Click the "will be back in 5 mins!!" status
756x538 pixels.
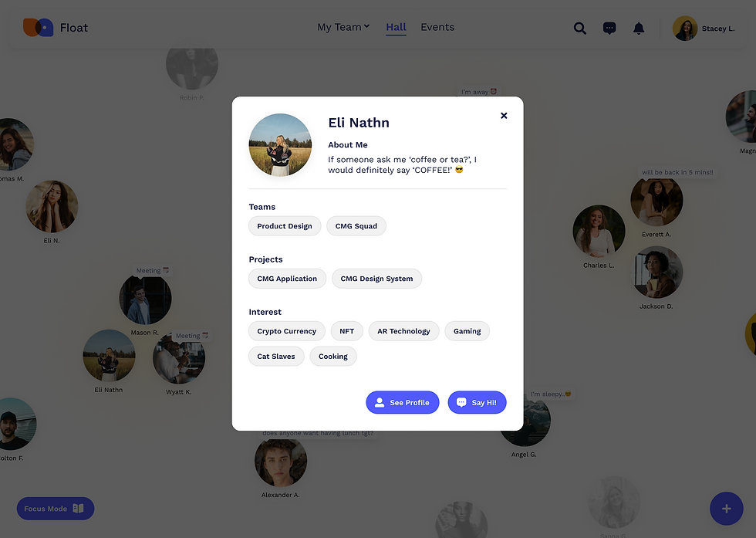[x=677, y=172]
